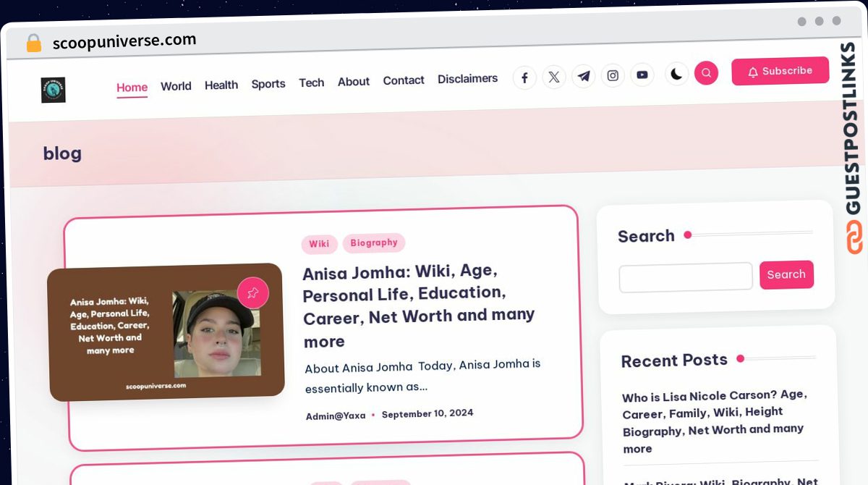868x485 pixels.
Task: Open the Sports menu item
Action: point(268,84)
